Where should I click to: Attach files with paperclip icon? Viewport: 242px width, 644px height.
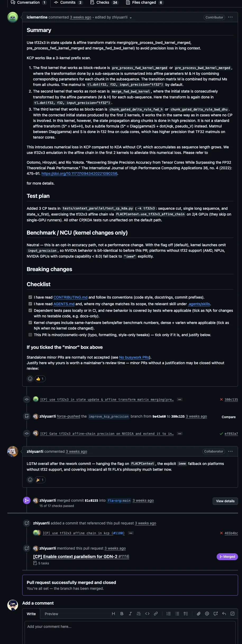(x=199, y=614)
